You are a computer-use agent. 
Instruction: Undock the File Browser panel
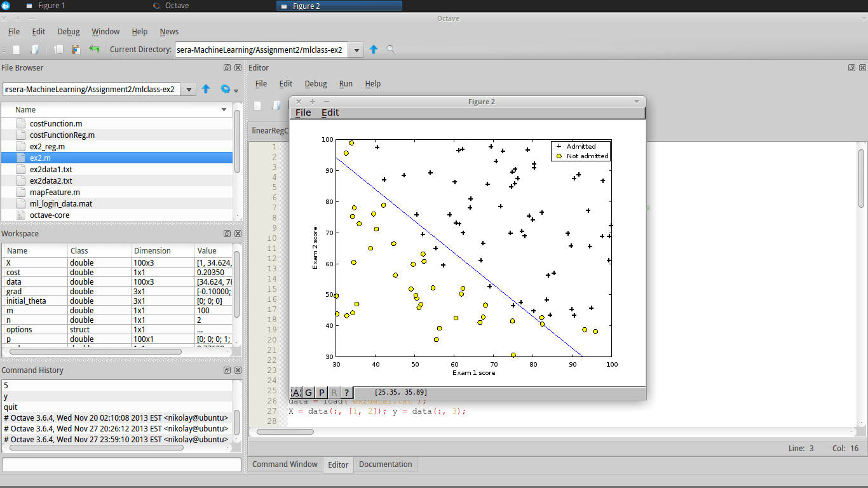tap(227, 67)
